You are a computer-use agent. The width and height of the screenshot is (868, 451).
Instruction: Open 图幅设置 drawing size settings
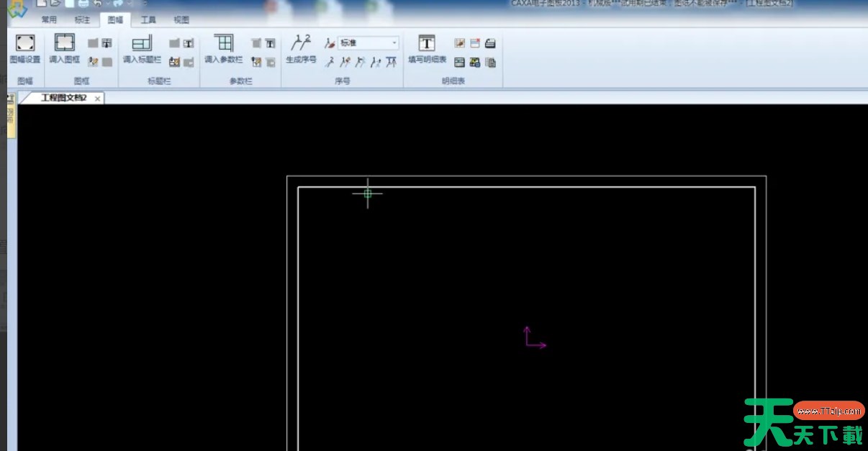(25, 48)
